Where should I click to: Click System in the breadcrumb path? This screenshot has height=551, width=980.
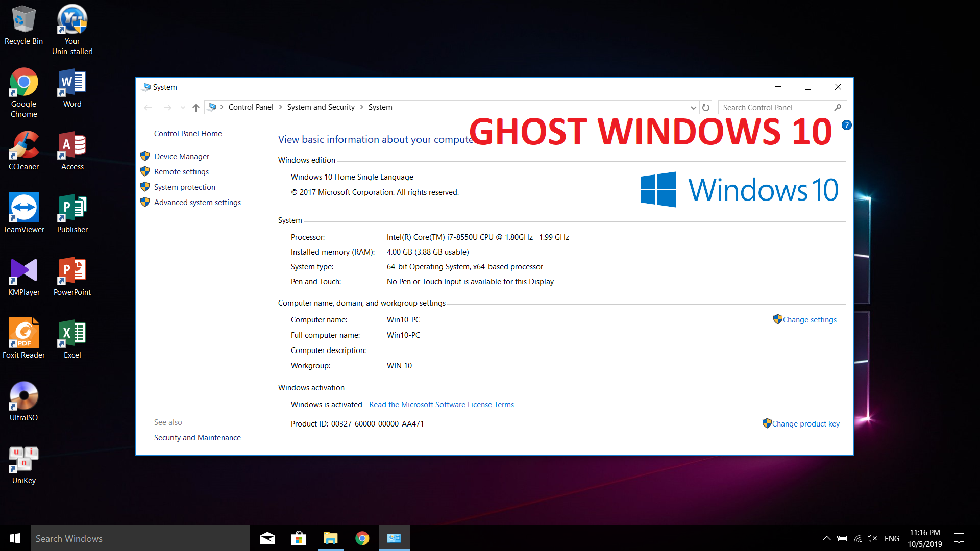coord(380,107)
